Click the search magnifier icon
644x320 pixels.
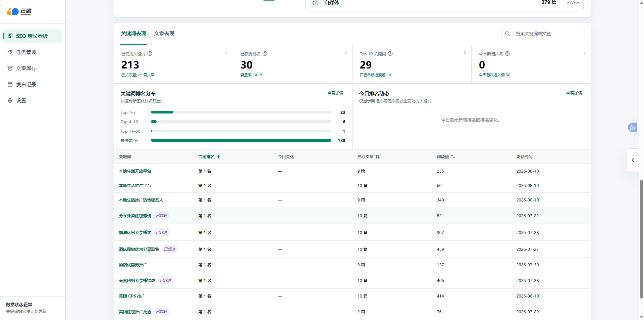507,34
